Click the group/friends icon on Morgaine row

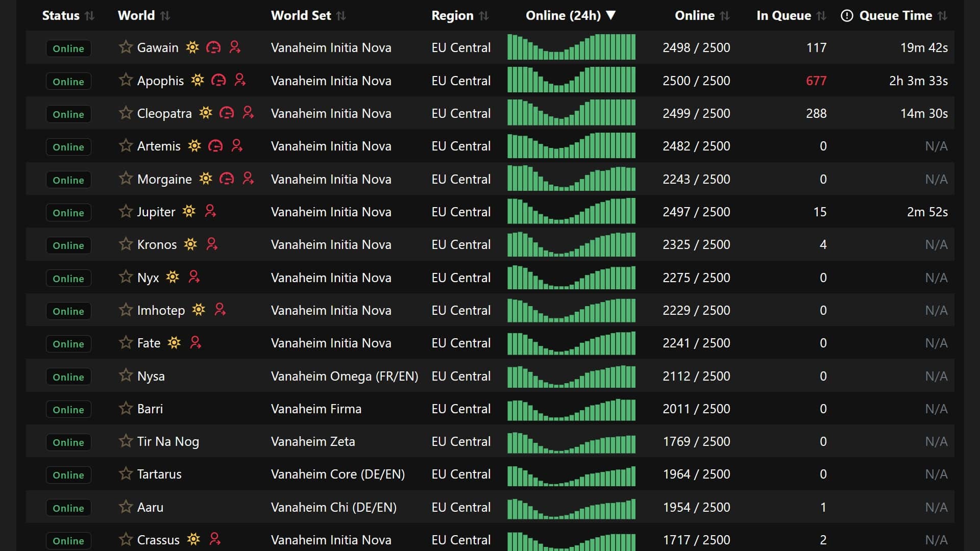pyautogui.click(x=249, y=178)
